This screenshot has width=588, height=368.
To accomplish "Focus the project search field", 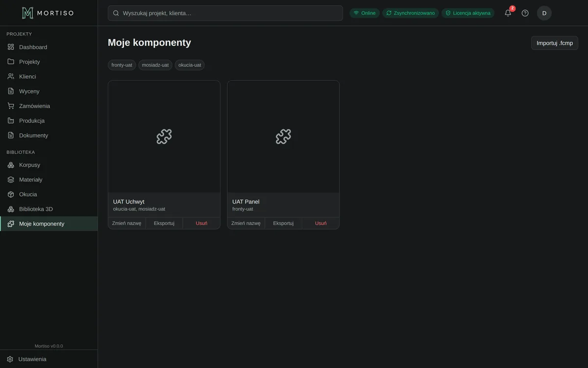I will click(225, 13).
